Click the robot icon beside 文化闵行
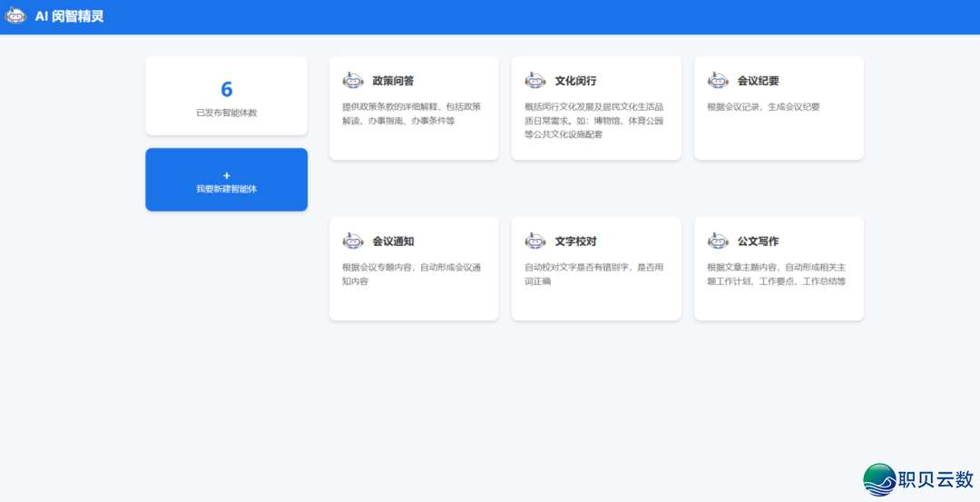 click(x=535, y=81)
